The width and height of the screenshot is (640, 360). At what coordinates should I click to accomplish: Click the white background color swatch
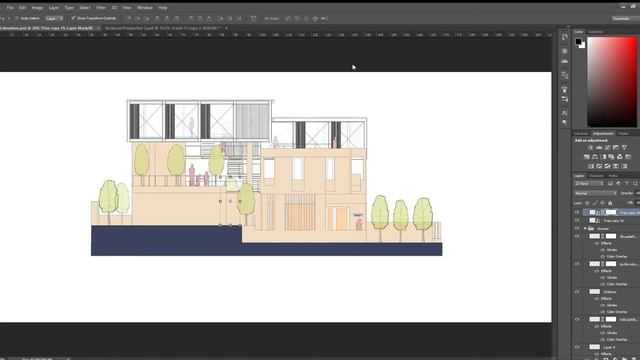582,46
